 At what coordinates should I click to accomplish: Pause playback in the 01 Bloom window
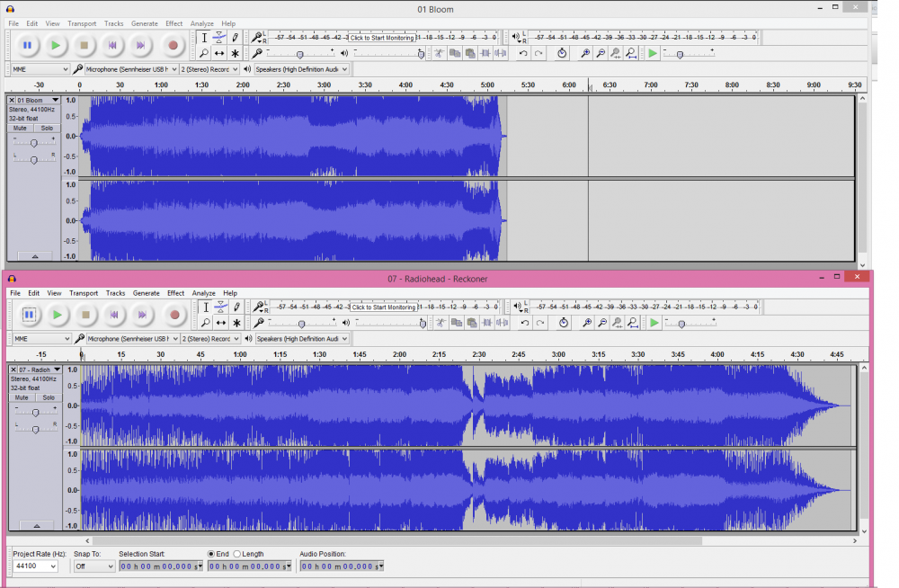click(x=27, y=45)
